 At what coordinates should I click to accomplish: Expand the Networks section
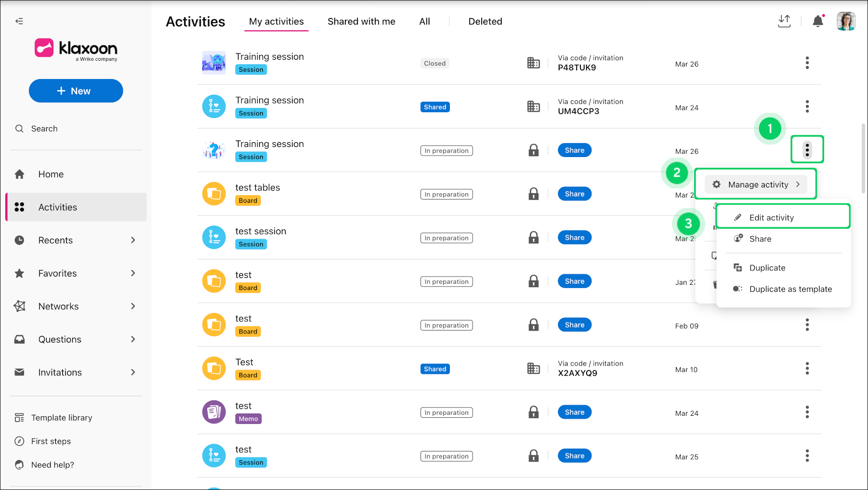pyautogui.click(x=133, y=306)
